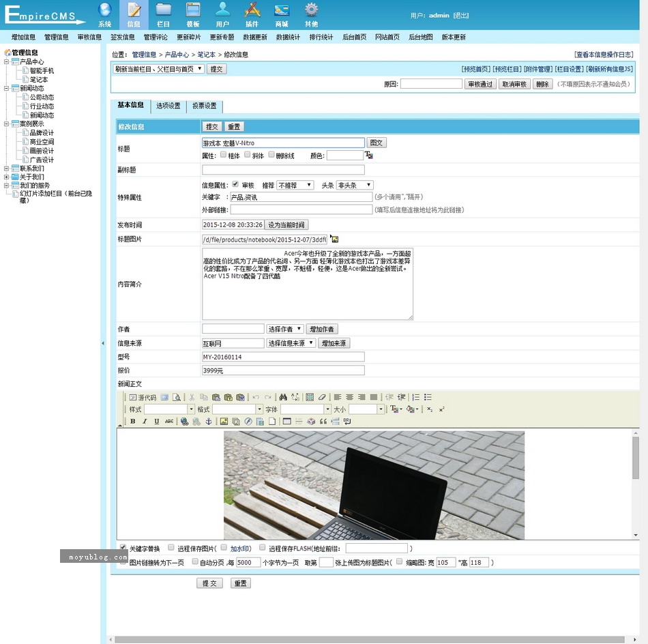Screen dimensions: 648x644
Task: Collapse the 产品中心 tree node
Action: point(7,61)
